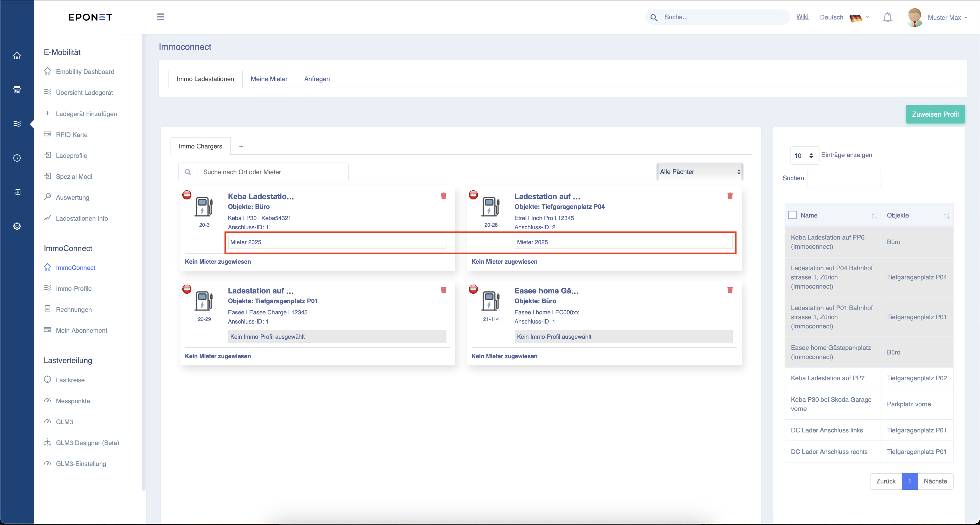Expand Muster Max user menu
The image size is (980, 525).
pos(947,17)
